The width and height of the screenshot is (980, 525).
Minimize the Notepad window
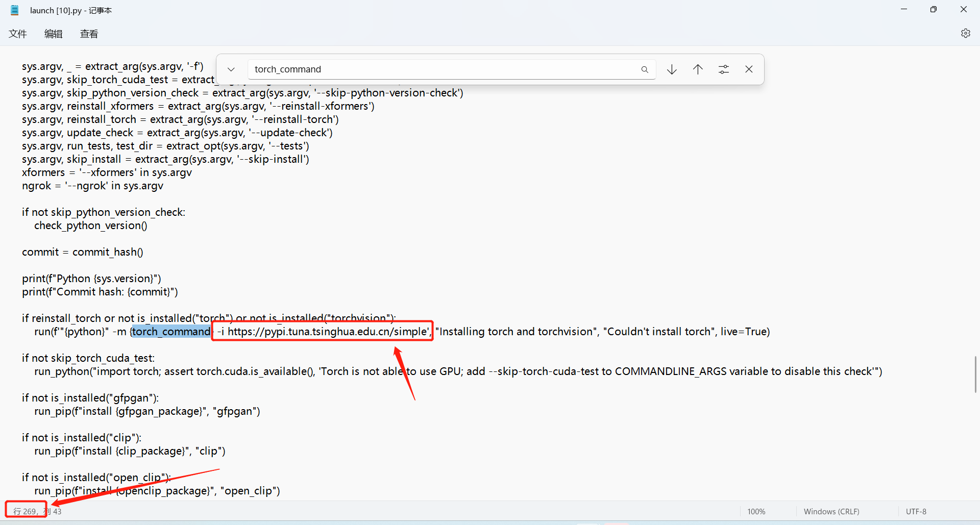(904, 10)
